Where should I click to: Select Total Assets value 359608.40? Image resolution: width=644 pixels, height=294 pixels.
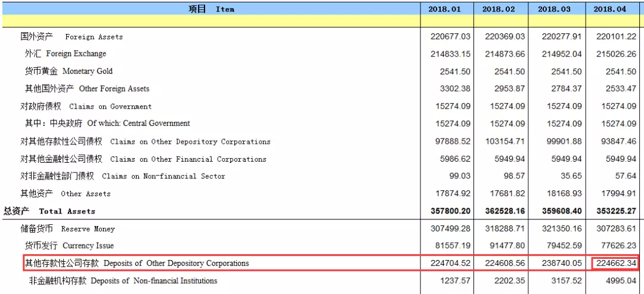click(x=562, y=212)
